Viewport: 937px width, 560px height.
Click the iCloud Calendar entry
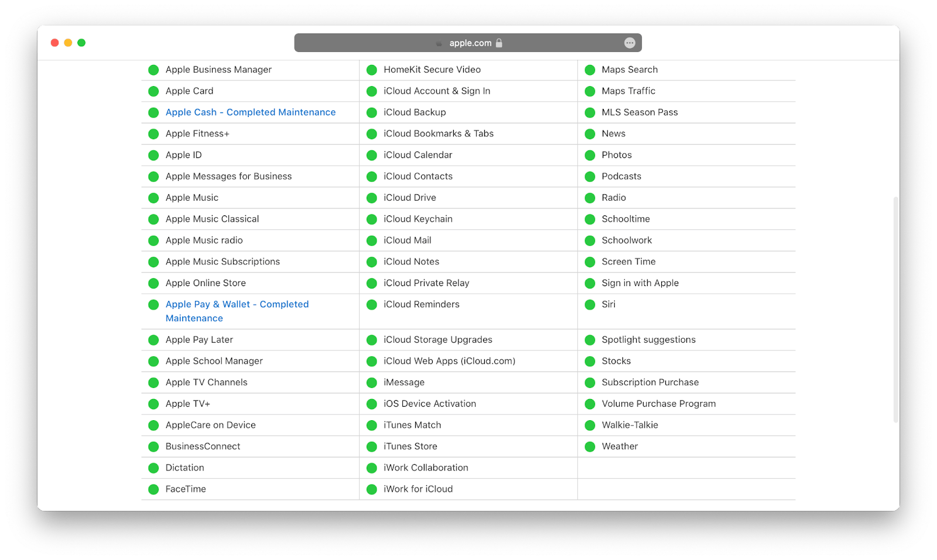click(x=418, y=155)
